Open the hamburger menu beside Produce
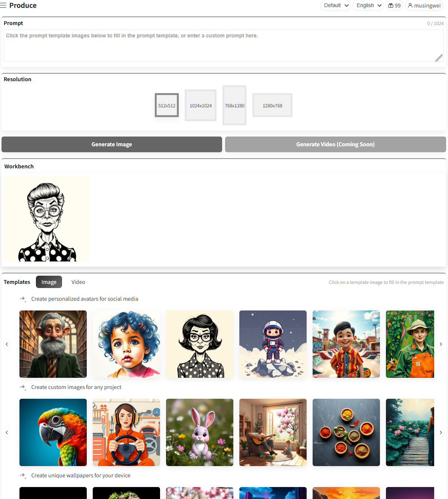 point(3,6)
